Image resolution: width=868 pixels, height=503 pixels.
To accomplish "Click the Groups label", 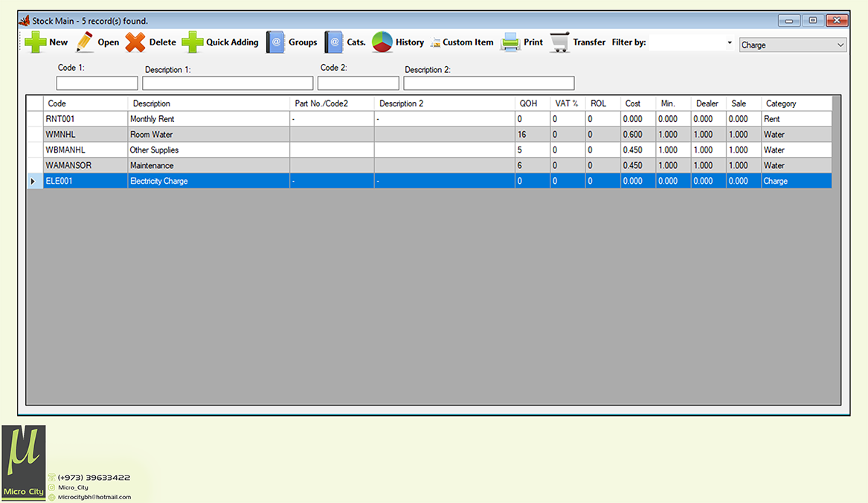I will 303,42.
